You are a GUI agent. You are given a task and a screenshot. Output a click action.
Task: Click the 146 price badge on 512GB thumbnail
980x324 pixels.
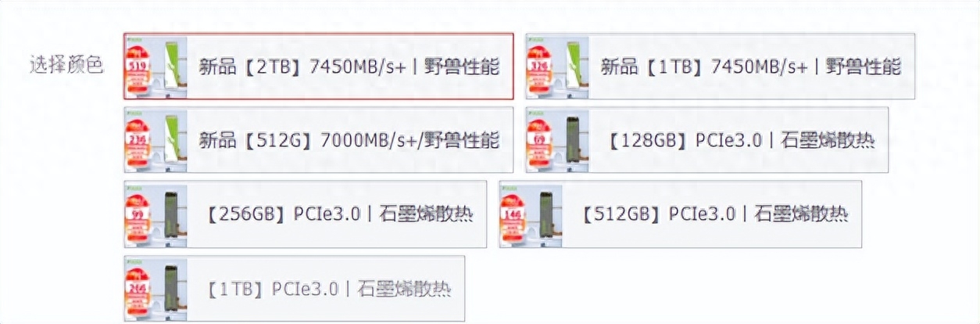pos(515,214)
